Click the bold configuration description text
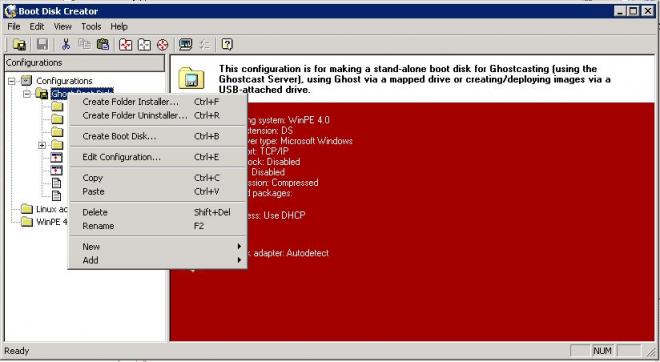Image resolution: width=660 pixels, height=362 pixels. pos(414,79)
